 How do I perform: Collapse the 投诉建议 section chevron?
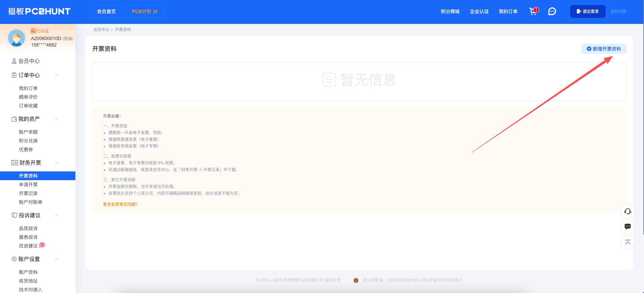point(57,215)
